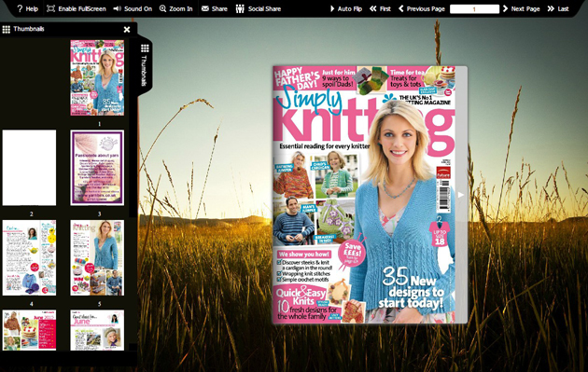Go to Next Page arrow
Viewport: 588px width, 372px height.
point(521,8)
